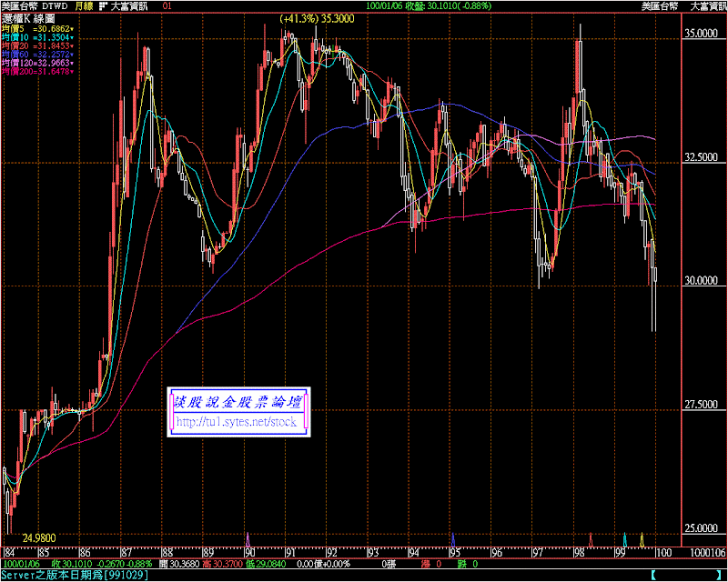Click the 漲 0 advancers count
Screen dimensions: 728x582
[431, 564]
